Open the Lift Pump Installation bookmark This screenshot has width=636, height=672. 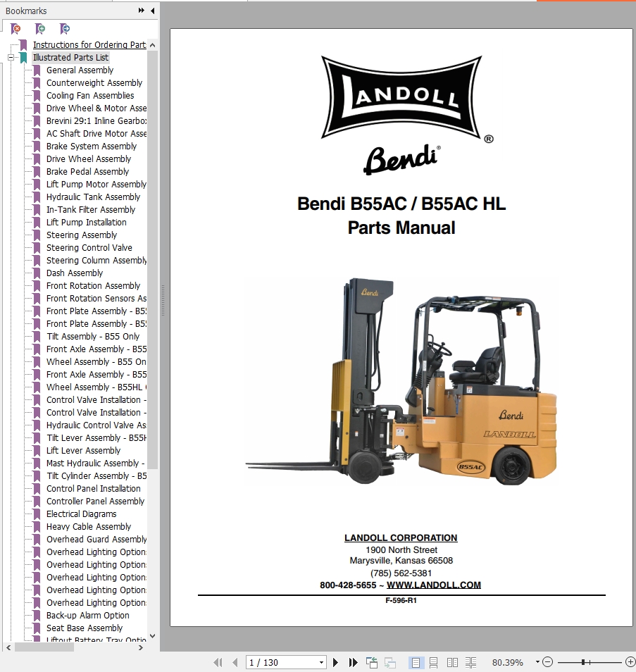tap(86, 223)
